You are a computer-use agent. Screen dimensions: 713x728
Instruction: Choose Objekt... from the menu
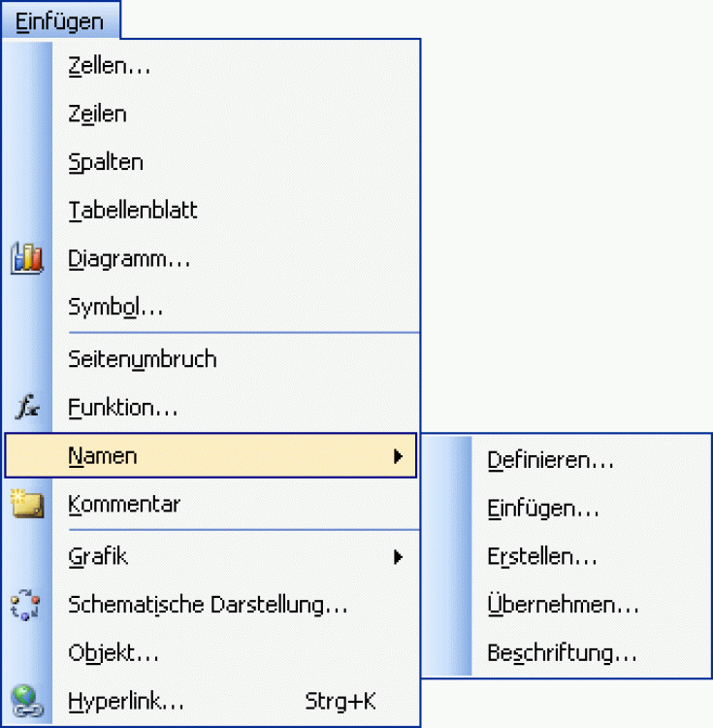(x=113, y=652)
